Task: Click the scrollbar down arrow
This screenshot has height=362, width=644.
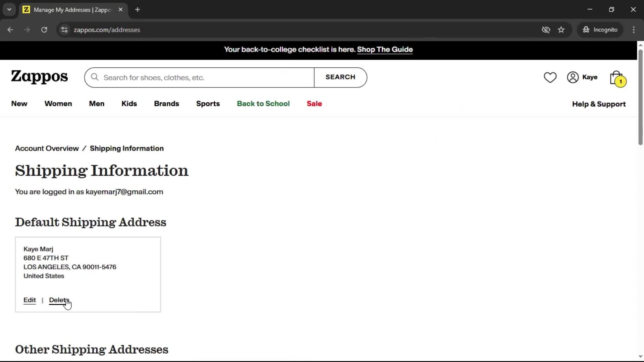Action: pyautogui.click(x=640, y=357)
